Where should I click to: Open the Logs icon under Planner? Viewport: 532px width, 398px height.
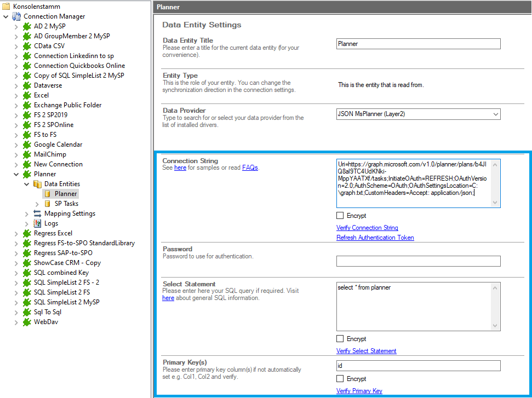[x=37, y=223]
